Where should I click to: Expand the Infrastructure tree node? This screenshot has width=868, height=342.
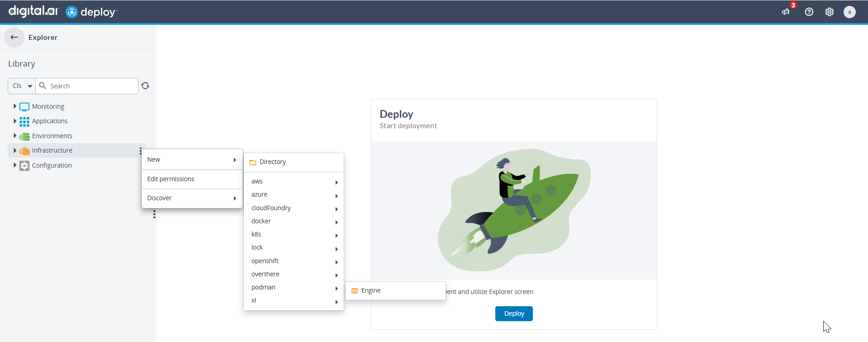(x=15, y=150)
